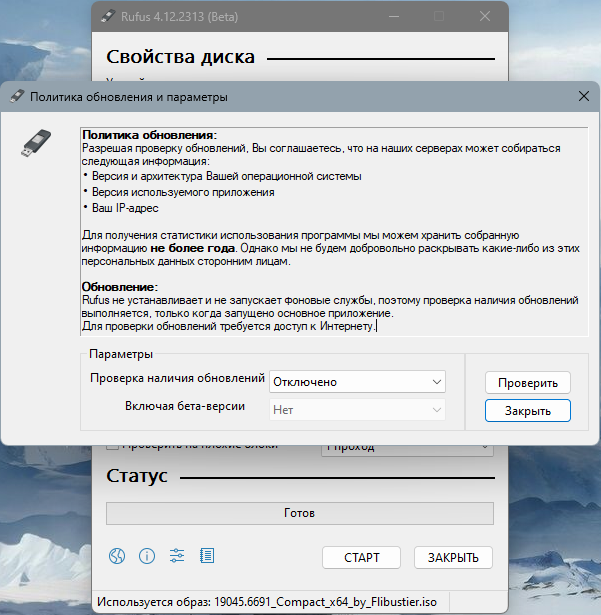601x615 pixels.
Task: Click the Готов status progress bar
Action: 299,513
